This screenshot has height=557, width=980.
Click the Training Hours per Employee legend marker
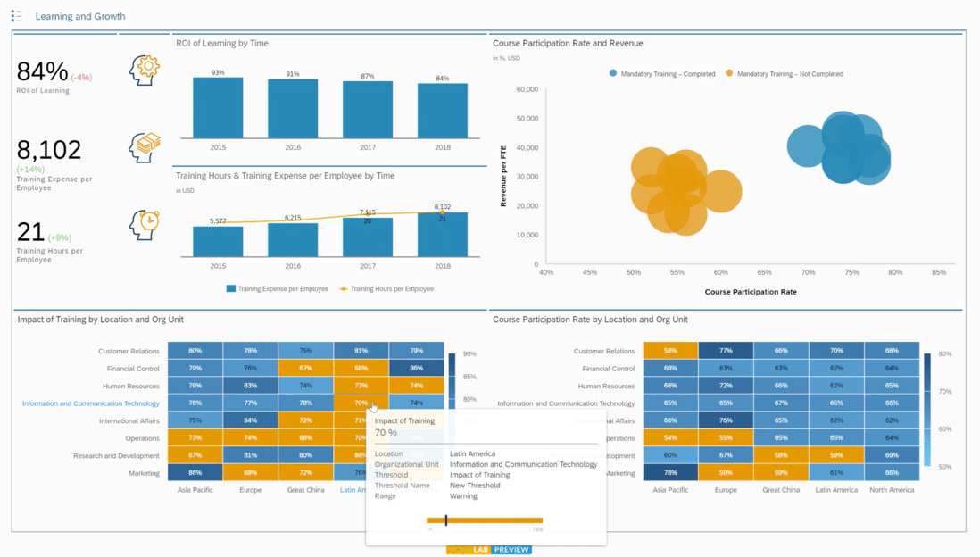click(344, 288)
